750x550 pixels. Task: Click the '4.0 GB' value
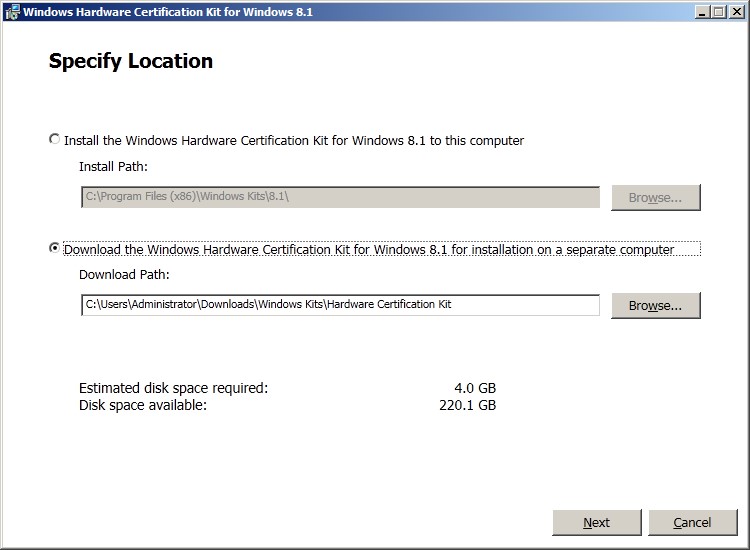[x=475, y=388]
